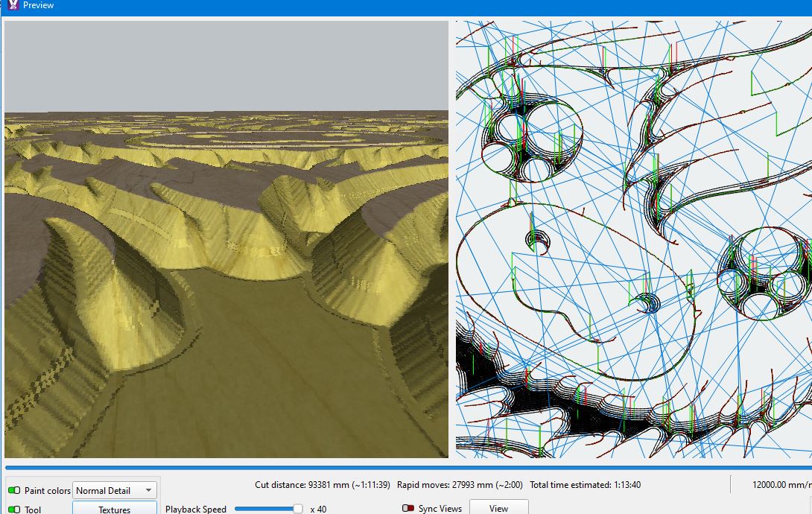The image size is (812, 514).
Task: Click the Preview window application icon
Action: coord(13,5)
